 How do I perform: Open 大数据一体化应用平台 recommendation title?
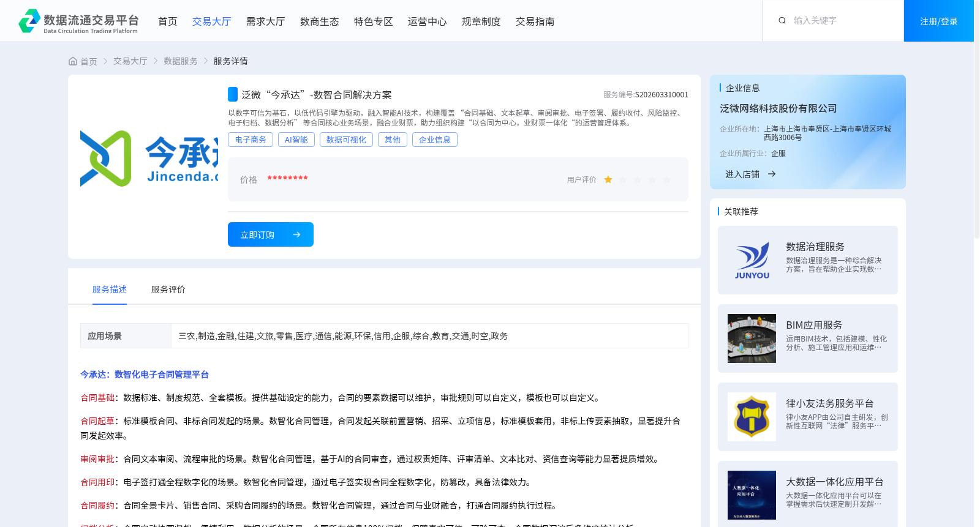(835, 482)
